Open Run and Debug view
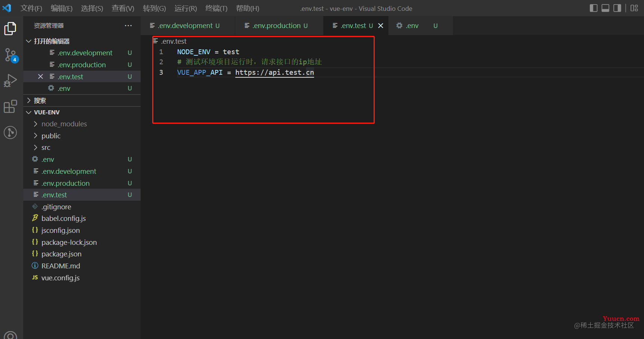The height and width of the screenshot is (339, 644). click(x=10, y=80)
